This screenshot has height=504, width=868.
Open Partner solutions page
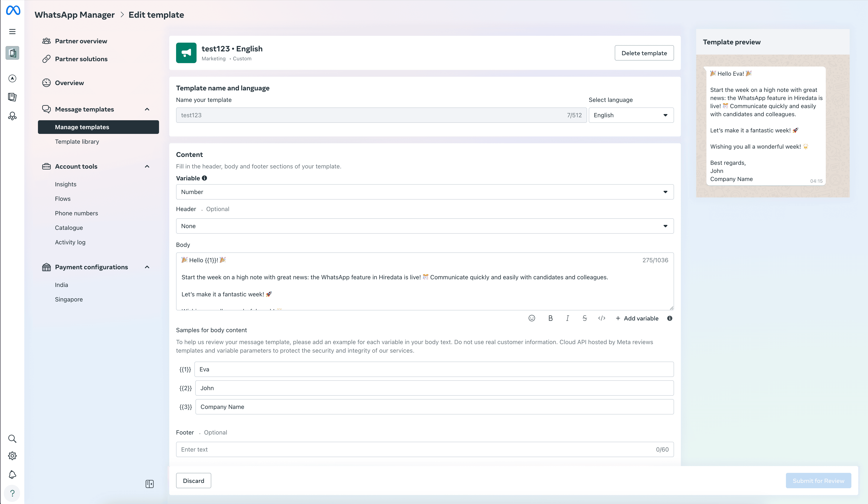pyautogui.click(x=81, y=59)
